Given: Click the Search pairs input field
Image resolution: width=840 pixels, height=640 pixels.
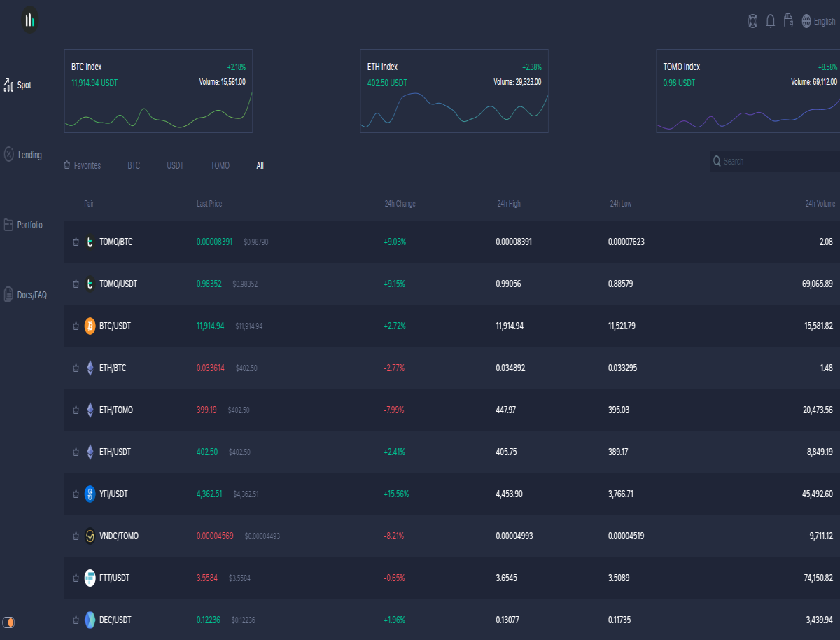Looking at the screenshot, I should (776, 161).
